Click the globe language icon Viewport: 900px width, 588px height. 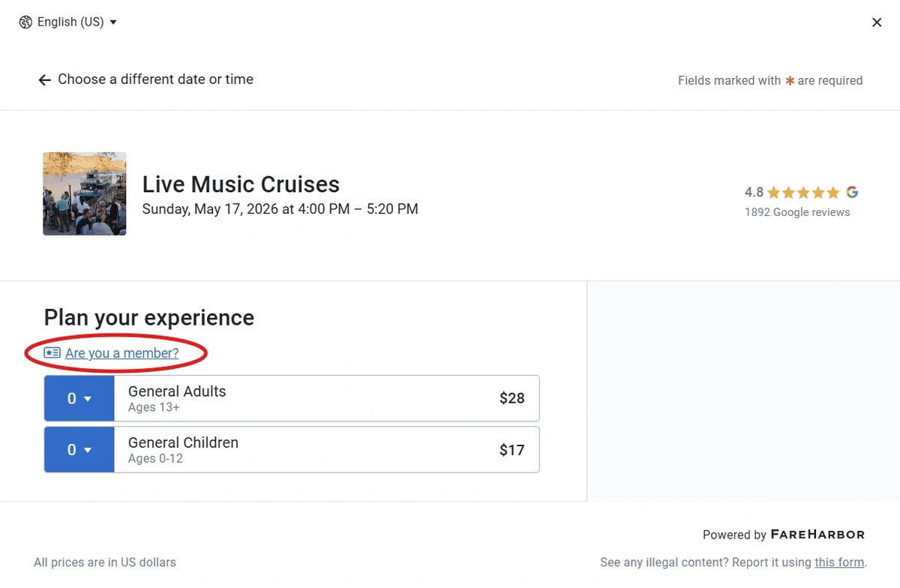[26, 22]
